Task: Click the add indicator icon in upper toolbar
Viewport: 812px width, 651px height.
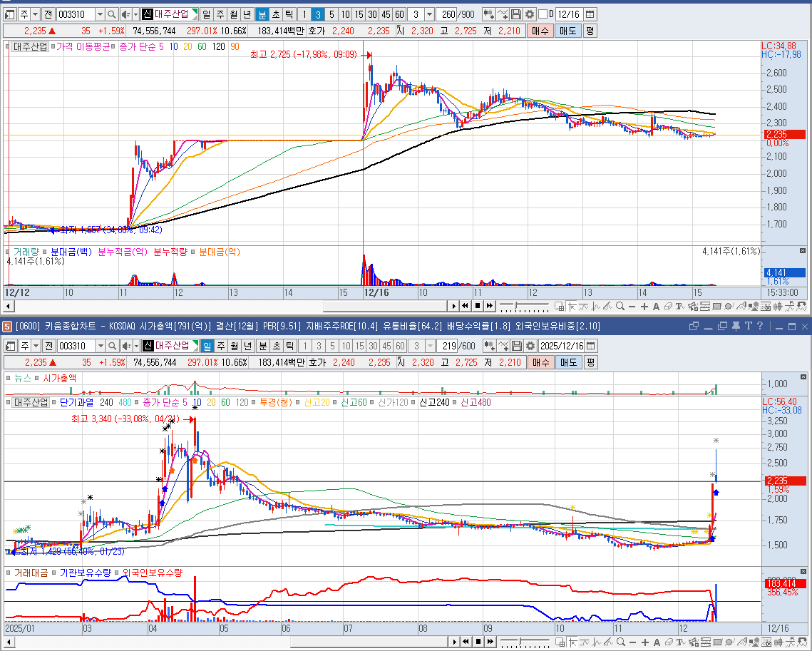Action: [503, 14]
